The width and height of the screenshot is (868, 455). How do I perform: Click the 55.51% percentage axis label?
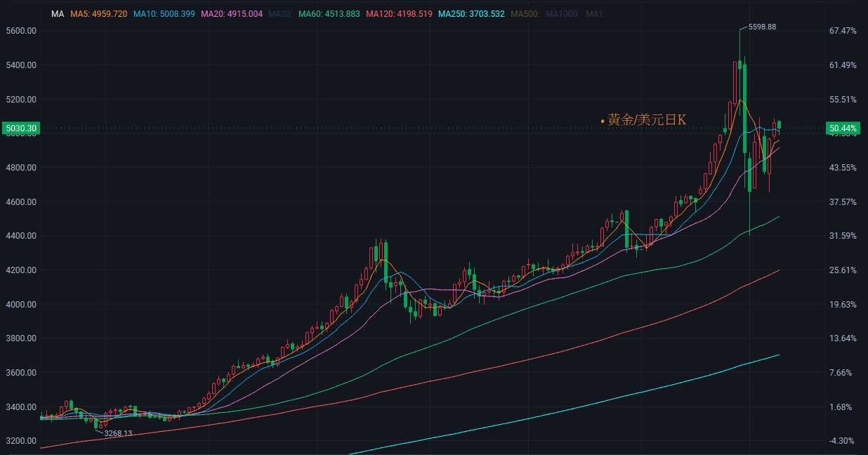(x=843, y=100)
